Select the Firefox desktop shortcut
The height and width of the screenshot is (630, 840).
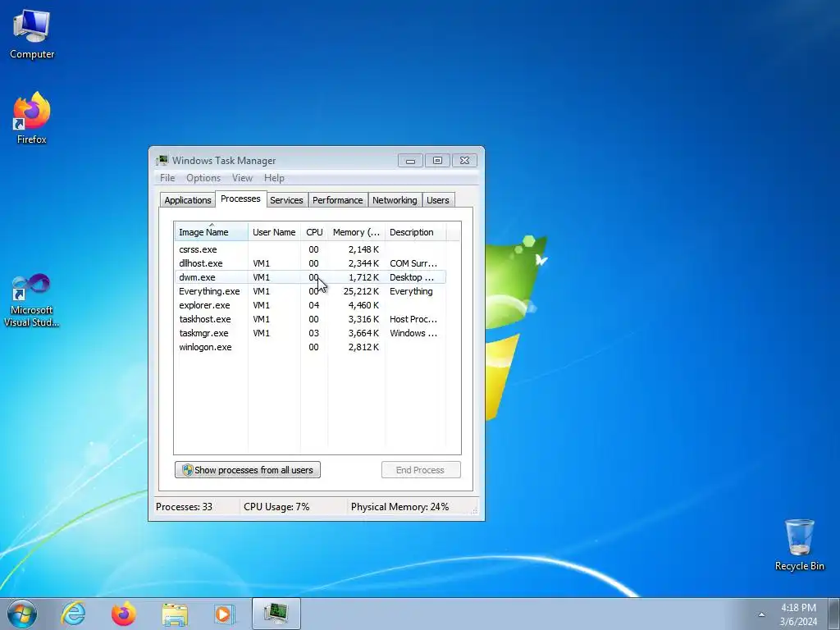[32, 118]
